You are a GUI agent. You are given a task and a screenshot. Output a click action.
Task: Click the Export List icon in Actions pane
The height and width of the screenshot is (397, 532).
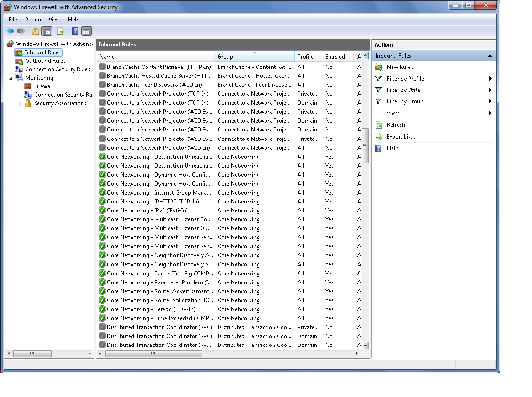[x=378, y=137]
